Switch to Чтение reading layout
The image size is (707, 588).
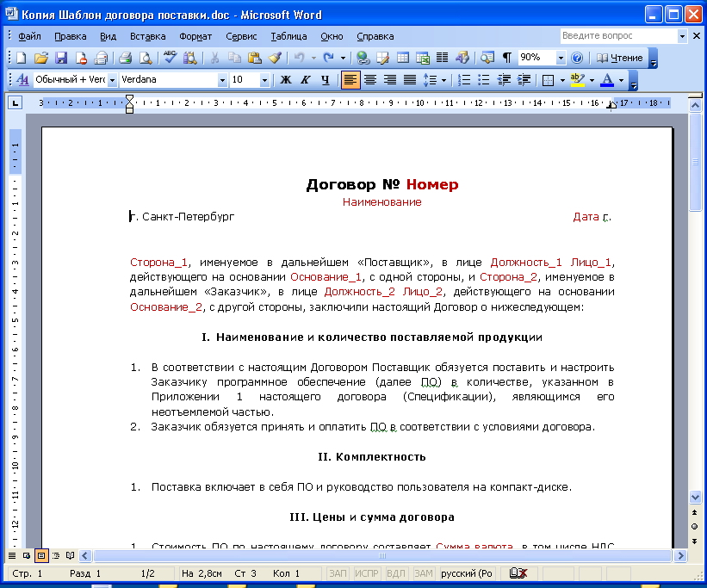(x=619, y=58)
